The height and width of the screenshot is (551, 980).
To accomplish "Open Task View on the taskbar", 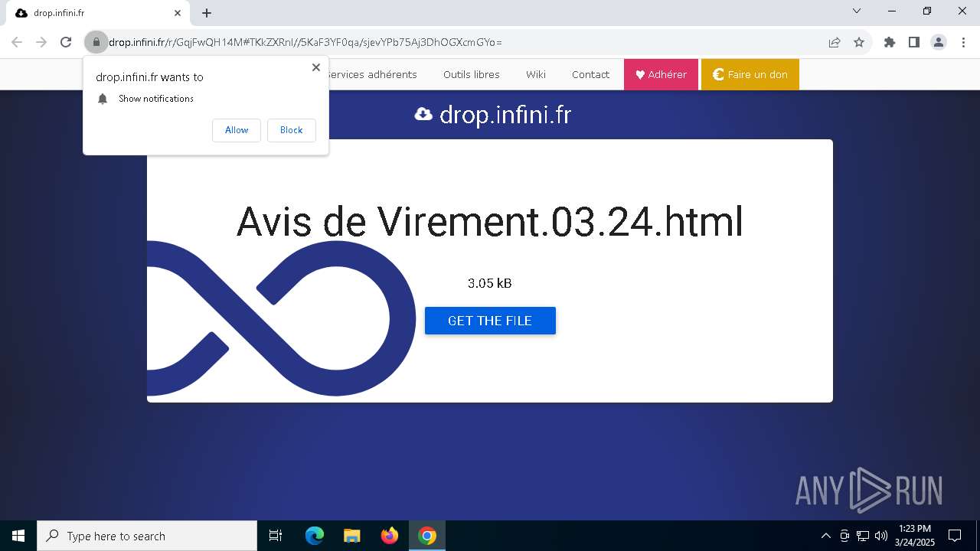I will [276, 536].
